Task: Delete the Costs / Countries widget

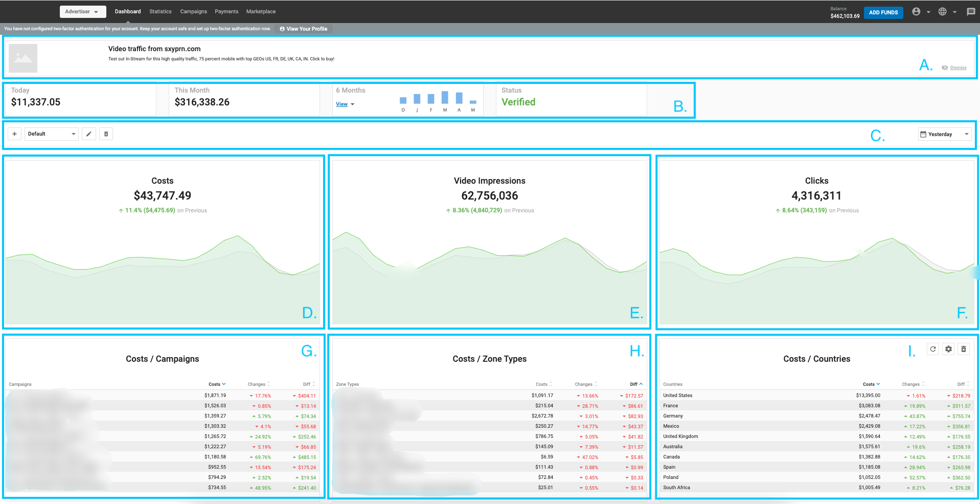Action: click(x=964, y=349)
